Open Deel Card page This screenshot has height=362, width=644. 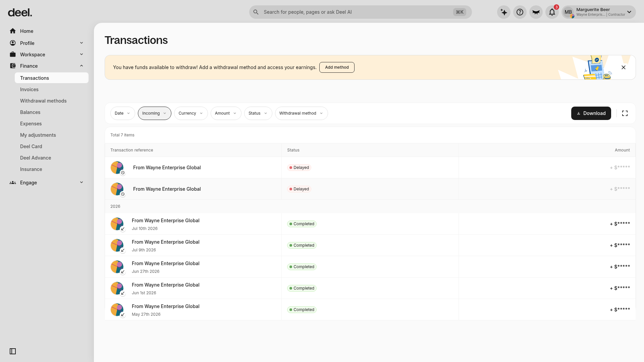tap(31, 146)
